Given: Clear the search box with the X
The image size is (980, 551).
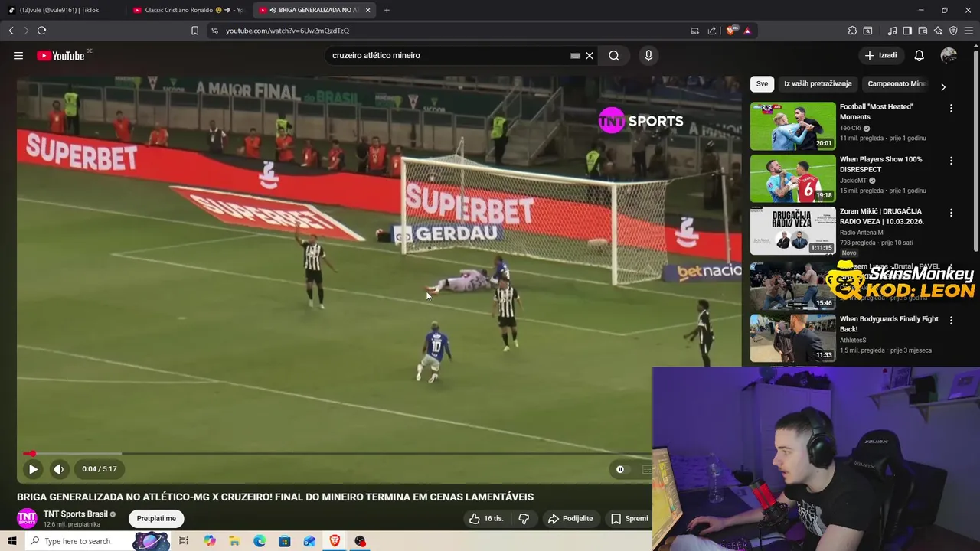Looking at the screenshot, I should (590, 55).
